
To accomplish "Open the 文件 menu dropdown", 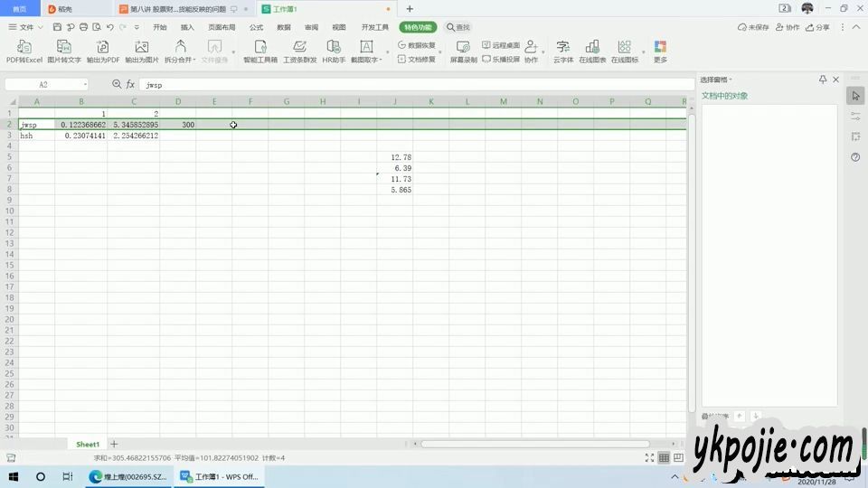I will pos(25,27).
